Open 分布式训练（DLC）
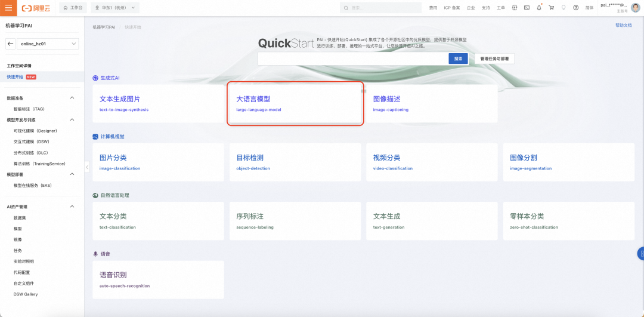The width and height of the screenshot is (644, 317). point(31,153)
